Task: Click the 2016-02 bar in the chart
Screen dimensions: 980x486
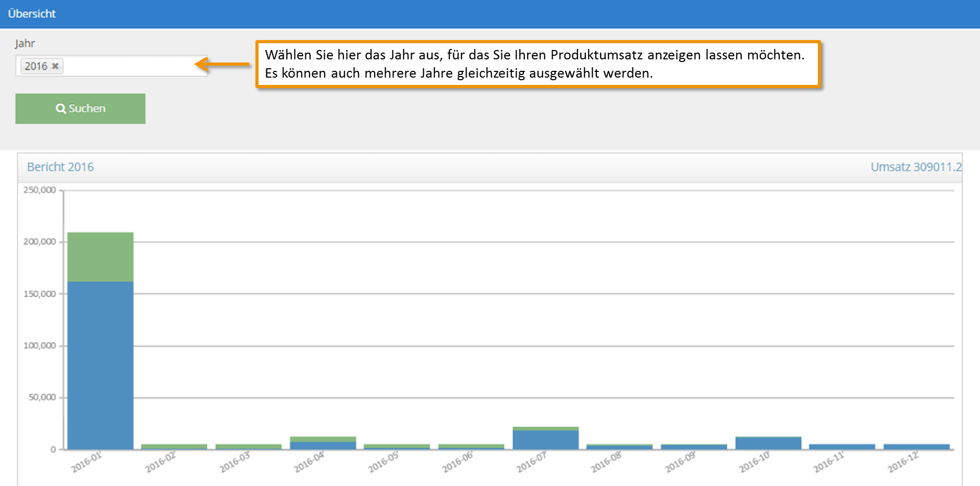Action: pos(174,447)
